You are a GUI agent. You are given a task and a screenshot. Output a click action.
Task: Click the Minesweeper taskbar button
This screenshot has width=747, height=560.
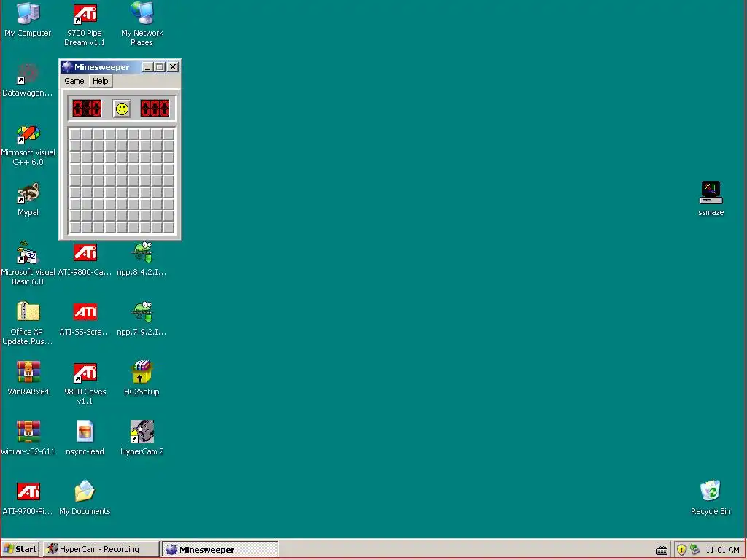[x=220, y=549]
